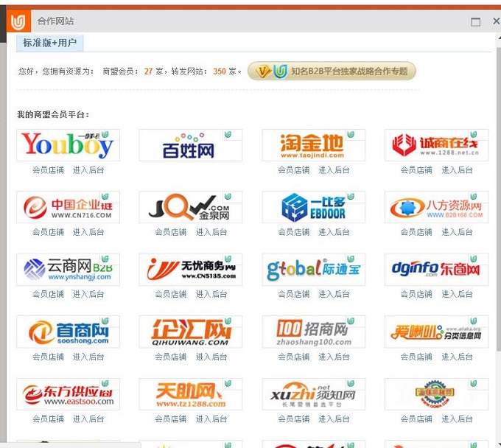Open the 东方供应商 eastsoo logo
This screenshot has height=448, width=501.
pos(68,394)
